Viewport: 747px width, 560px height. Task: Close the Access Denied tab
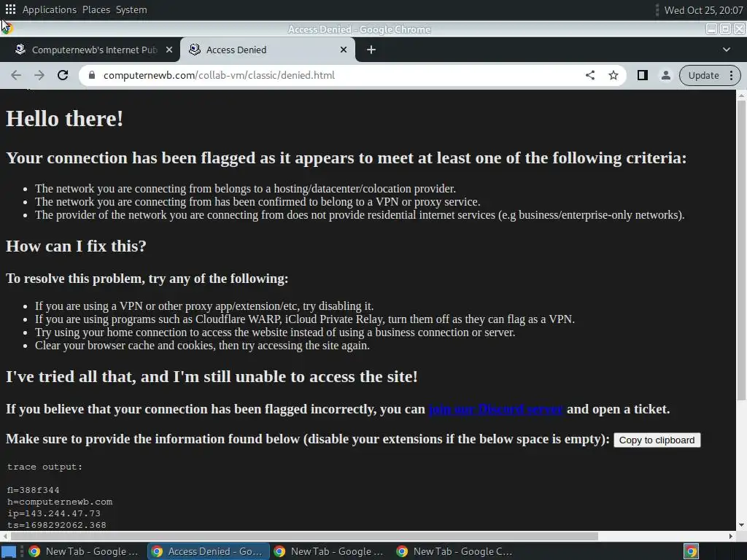[x=344, y=50]
